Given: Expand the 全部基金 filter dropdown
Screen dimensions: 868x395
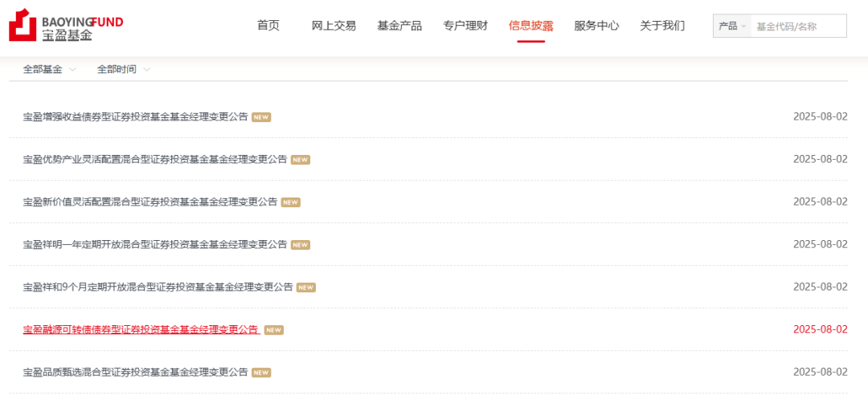Looking at the screenshot, I should [49, 70].
